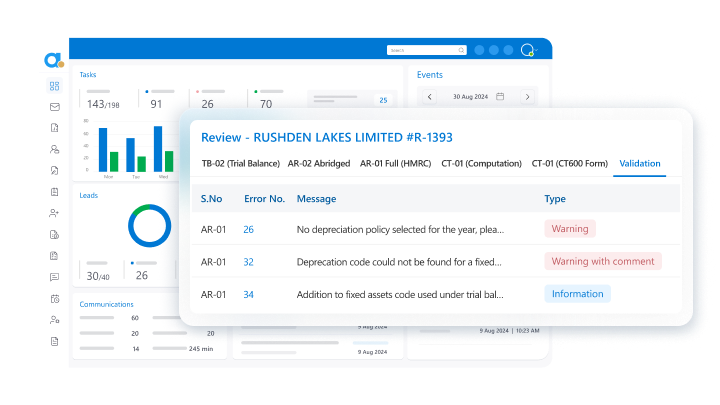The height and width of the screenshot is (405, 720).
Task: Click the app logo in the top-left corner
Action: coord(53,60)
